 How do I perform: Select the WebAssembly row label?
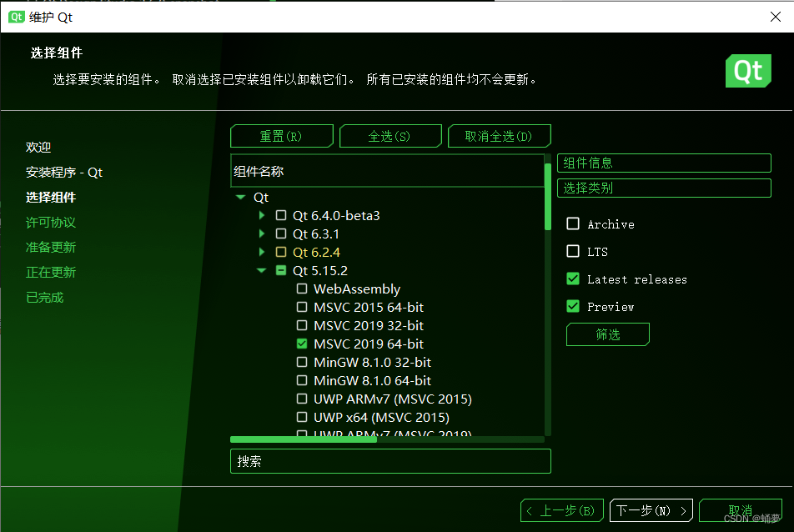[x=357, y=289]
